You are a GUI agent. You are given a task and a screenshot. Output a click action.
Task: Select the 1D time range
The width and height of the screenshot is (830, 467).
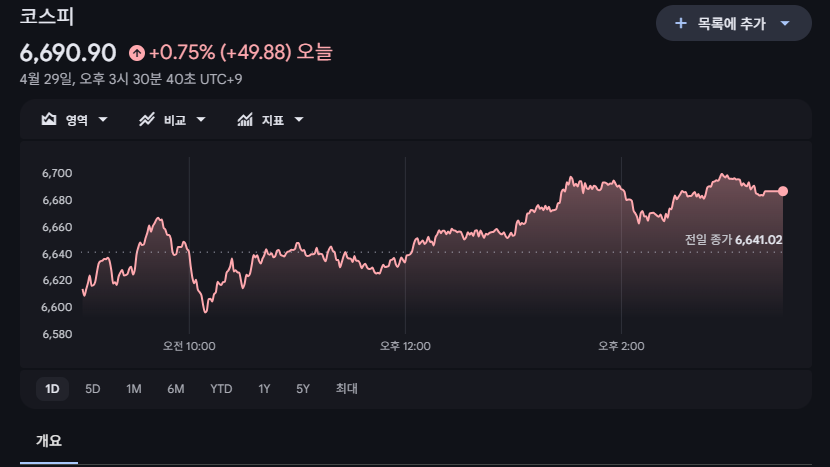[52, 389]
